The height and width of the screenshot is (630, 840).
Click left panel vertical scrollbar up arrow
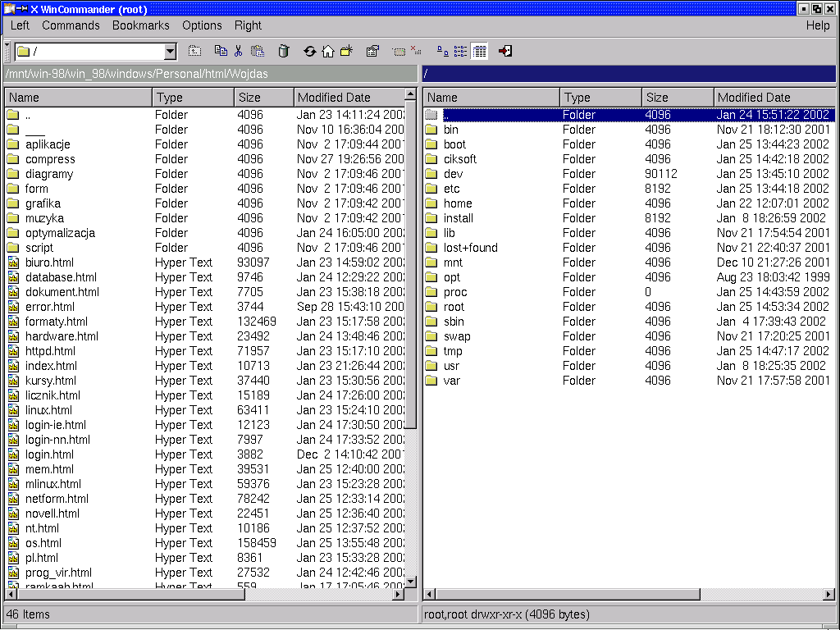[411, 94]
